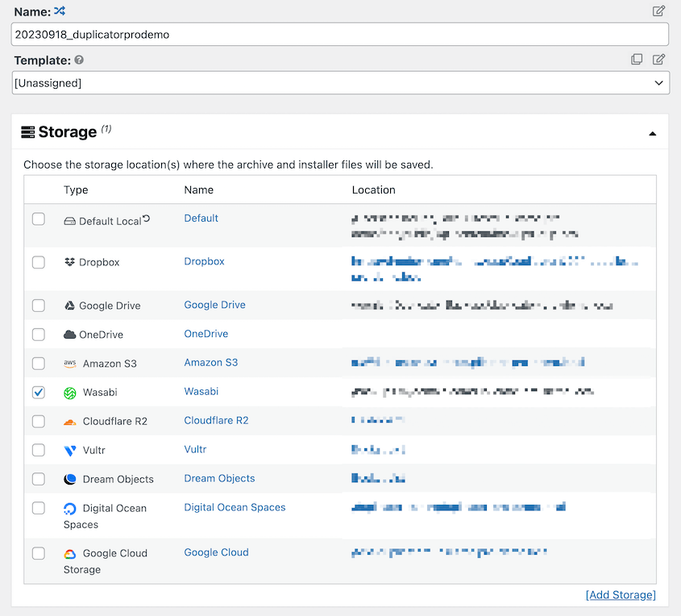
Task: Open the OneDrive name link
Action: tap(206, 334)
